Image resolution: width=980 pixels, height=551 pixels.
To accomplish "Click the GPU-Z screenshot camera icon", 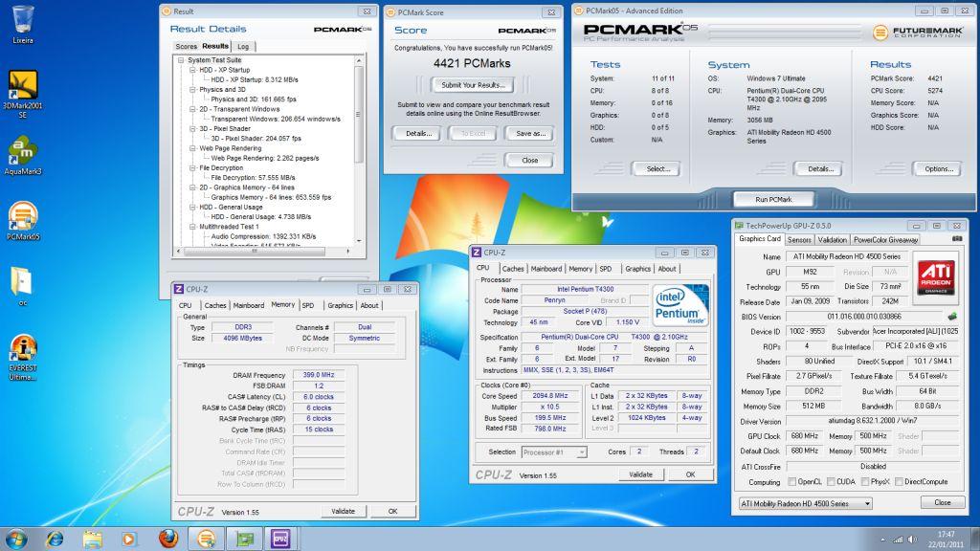I will [x=957, y=238].
